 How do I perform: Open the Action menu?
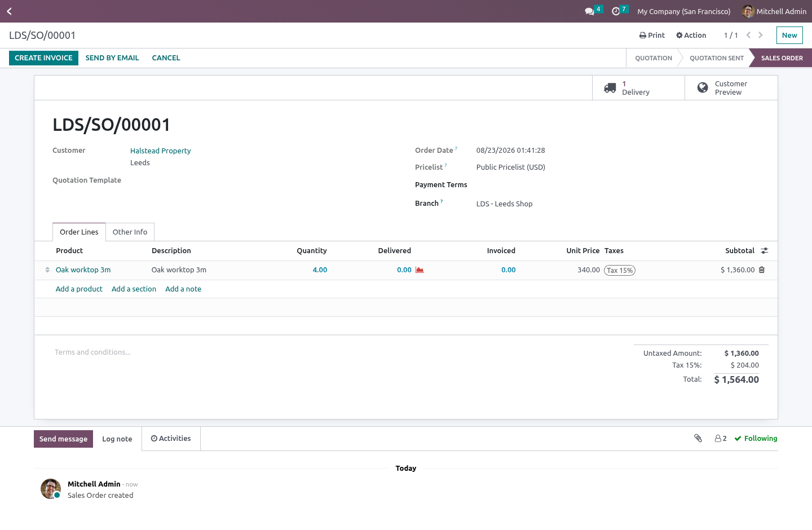coord(691,35)
